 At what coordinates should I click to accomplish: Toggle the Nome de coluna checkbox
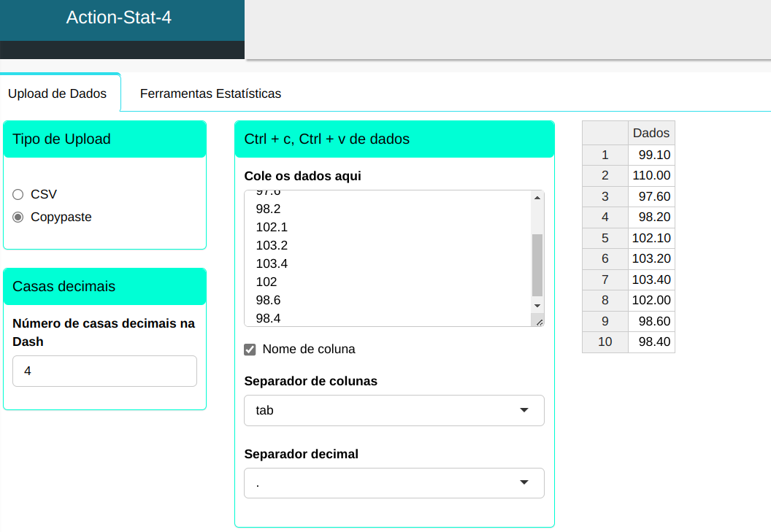(250, 350)
